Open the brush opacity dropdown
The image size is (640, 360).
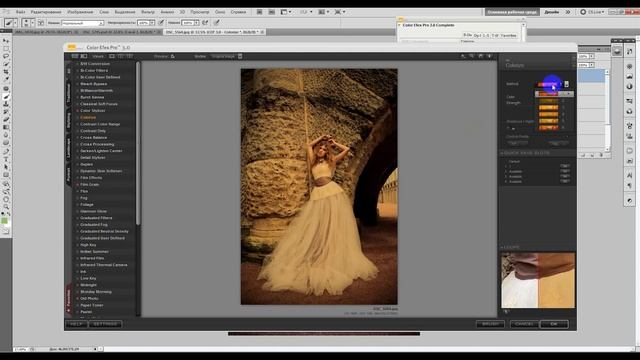click(x=152, y=23)
